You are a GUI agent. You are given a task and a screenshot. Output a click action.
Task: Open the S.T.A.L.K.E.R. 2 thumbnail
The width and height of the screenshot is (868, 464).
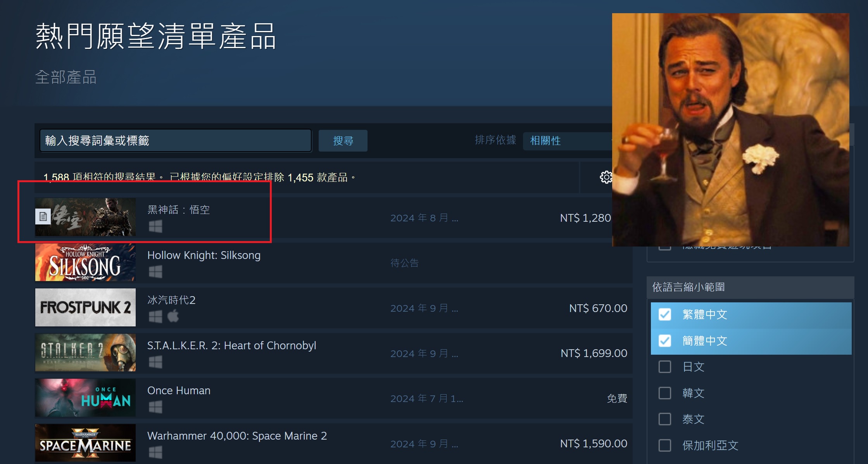85,352
